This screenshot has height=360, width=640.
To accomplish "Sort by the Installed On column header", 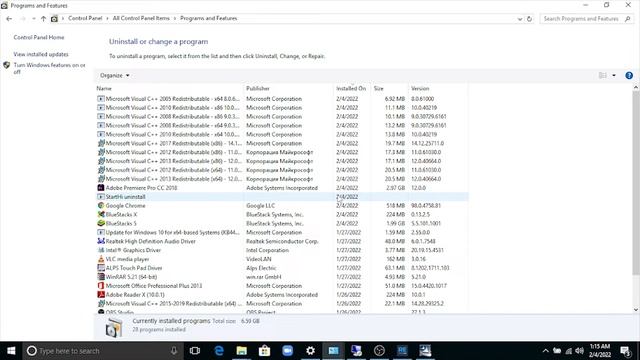I will coord(351,88).
